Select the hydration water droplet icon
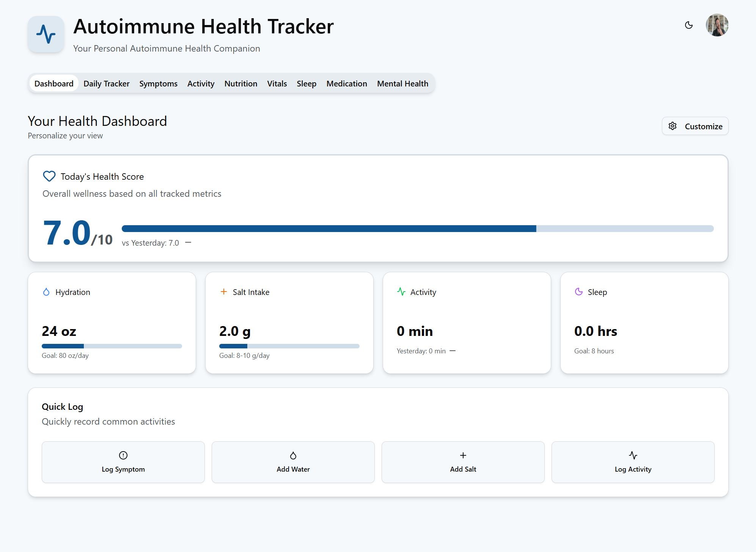The width and height of the screenshot is (756, 552). click(46, 292)
